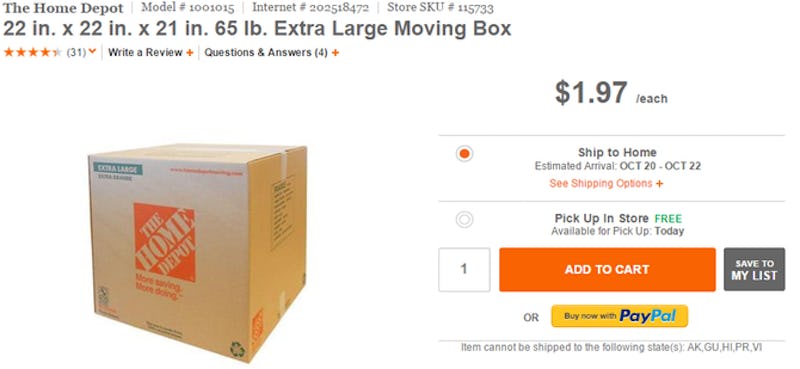
Task: Click the PayPal logo in the yellow button
Action: 647,316
